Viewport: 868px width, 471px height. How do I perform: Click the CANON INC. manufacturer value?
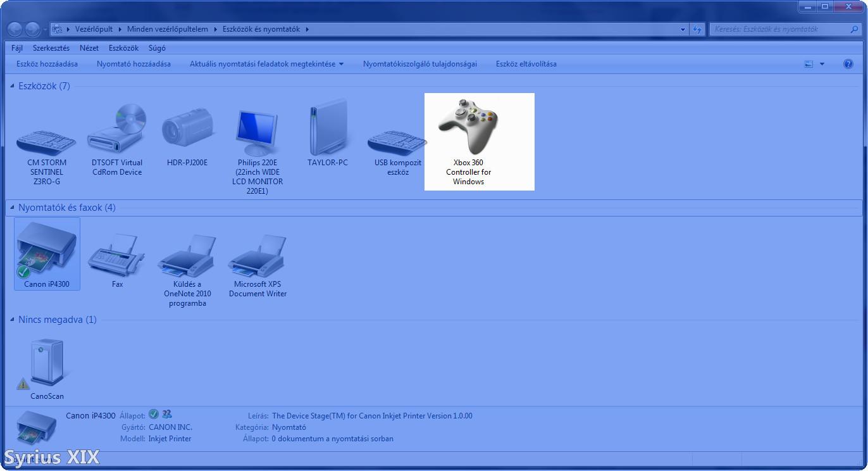(x=170, y=427)
